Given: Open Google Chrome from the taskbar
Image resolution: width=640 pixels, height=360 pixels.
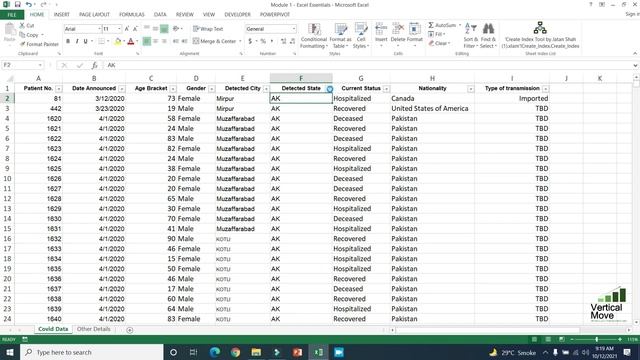Looking at the screenshot, I should point(236,352).
